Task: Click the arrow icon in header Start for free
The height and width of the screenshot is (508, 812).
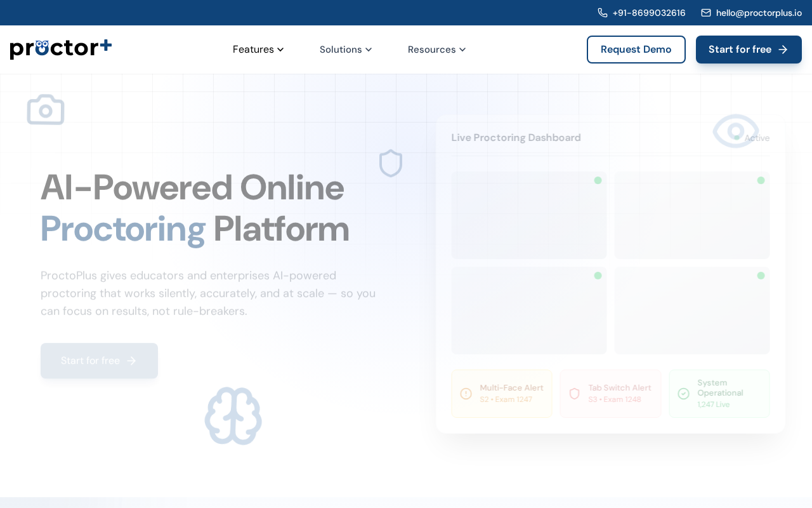Action: click(783, 50)
